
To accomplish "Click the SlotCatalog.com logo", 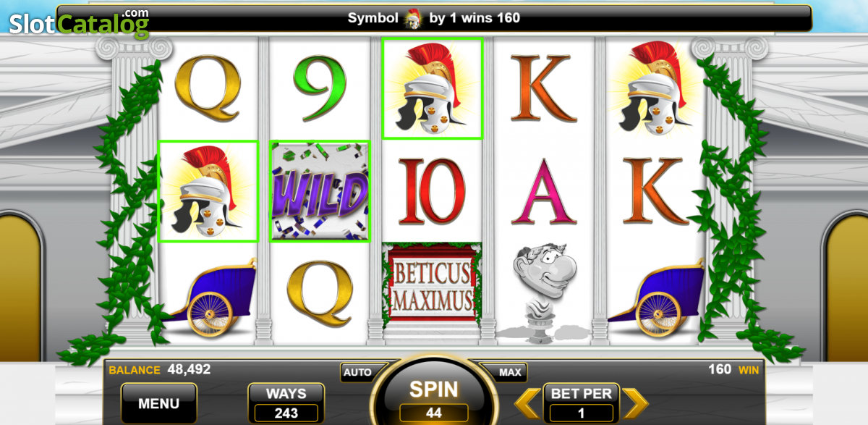I will (79, 23).
